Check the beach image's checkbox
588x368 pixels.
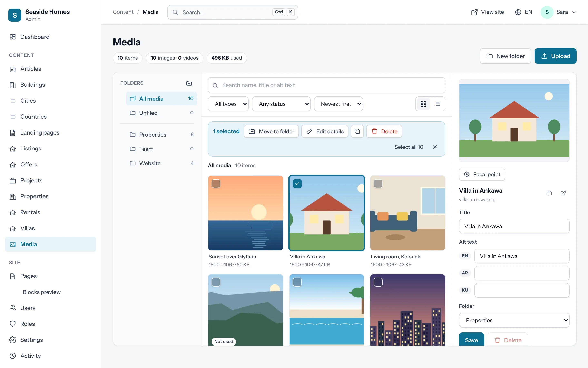(297, 282)
